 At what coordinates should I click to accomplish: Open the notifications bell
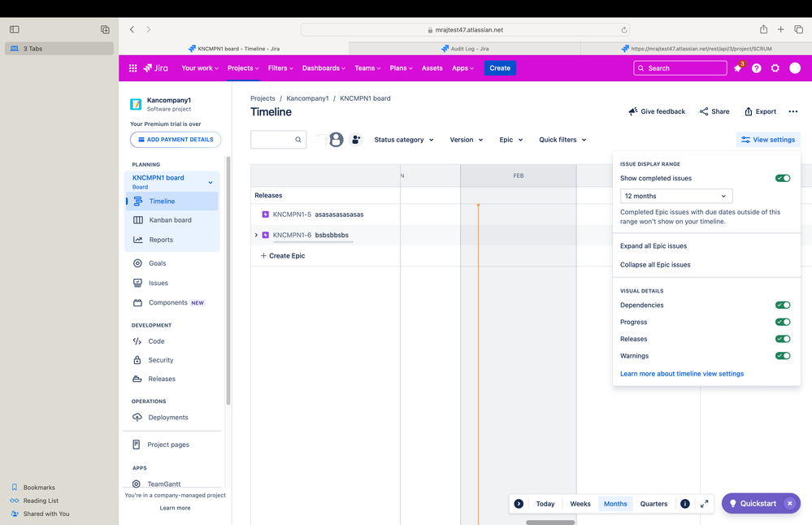point(738,67)
